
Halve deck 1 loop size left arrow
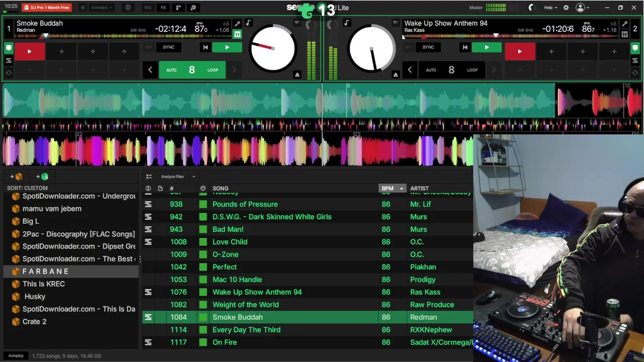point(150,70)
